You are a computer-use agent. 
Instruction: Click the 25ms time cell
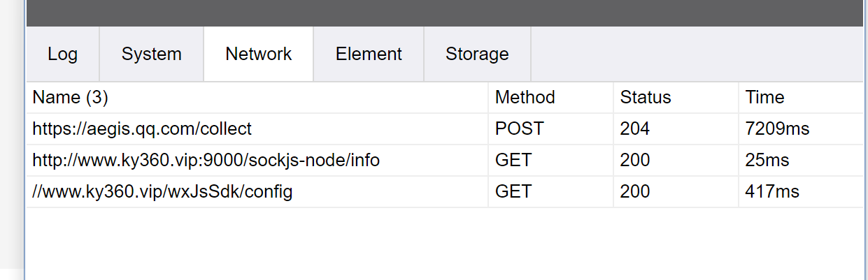767,161
